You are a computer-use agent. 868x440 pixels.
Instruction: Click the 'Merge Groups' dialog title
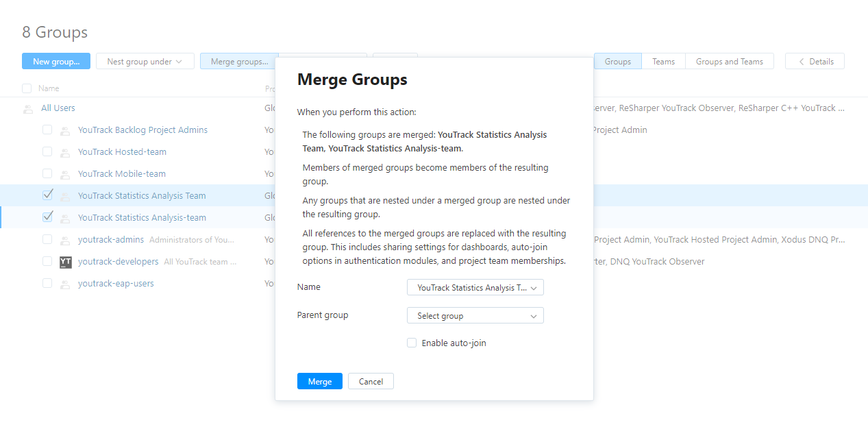(352, 80)
